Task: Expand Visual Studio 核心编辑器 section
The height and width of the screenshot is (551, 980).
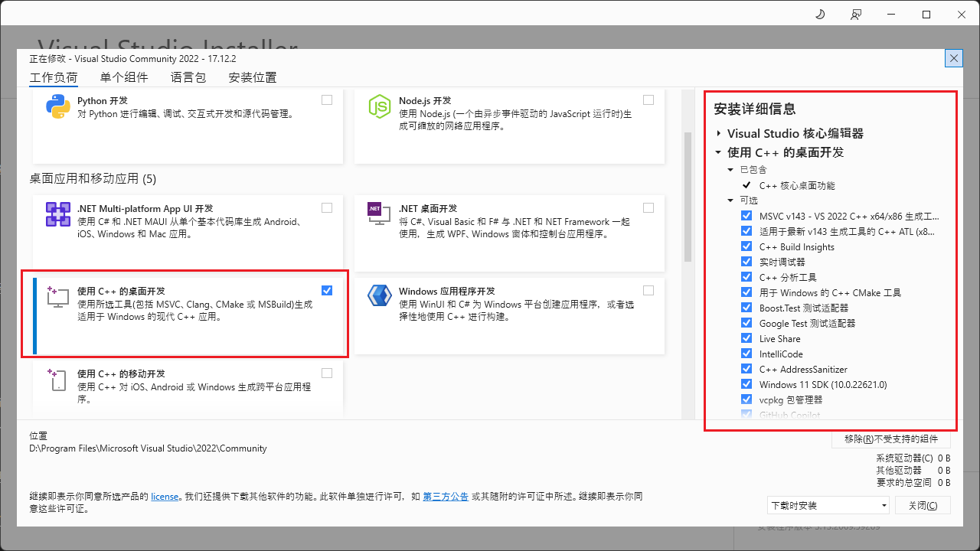Action: [718, 133]
